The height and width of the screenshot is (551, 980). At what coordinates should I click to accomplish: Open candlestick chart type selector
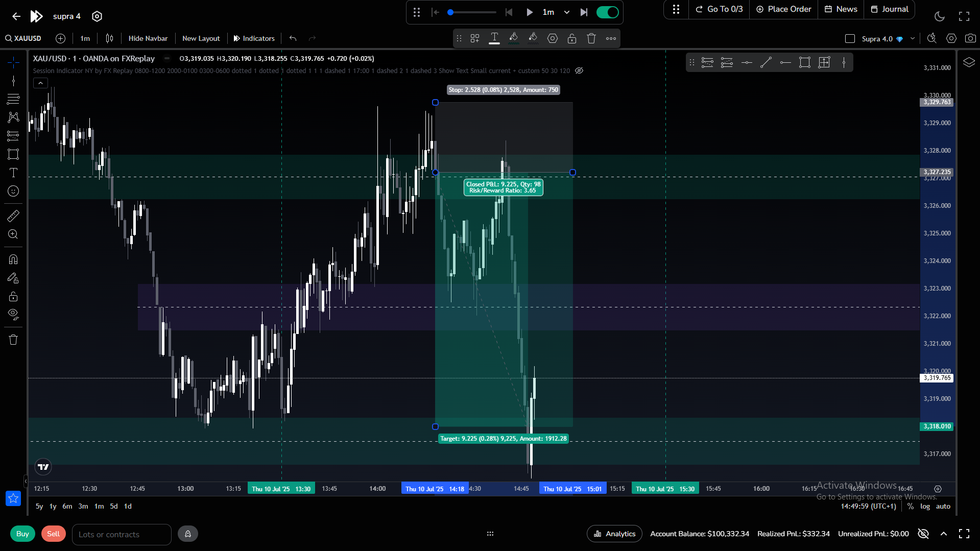pyautogui.click(x=109, y=38)
